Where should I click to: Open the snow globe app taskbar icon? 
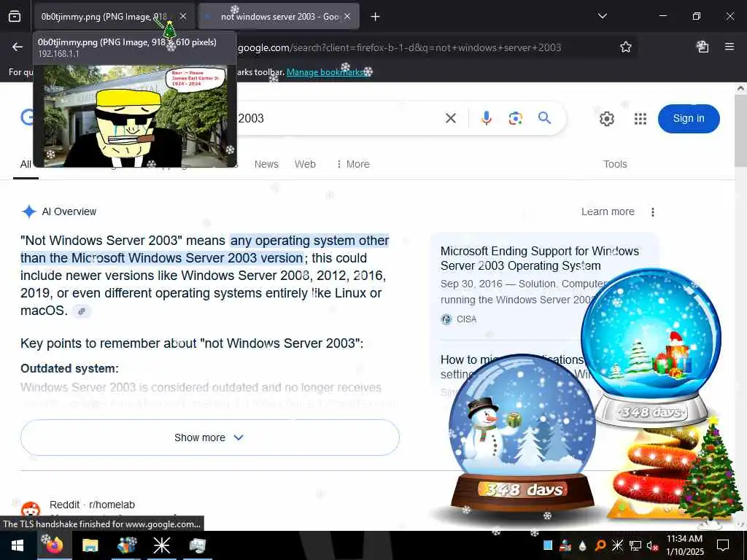(x=125, y=545)
